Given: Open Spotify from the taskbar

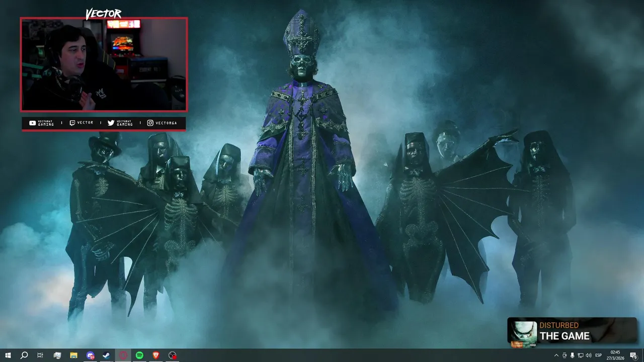Looking at the screenshot, I should [x=139, y=355].
